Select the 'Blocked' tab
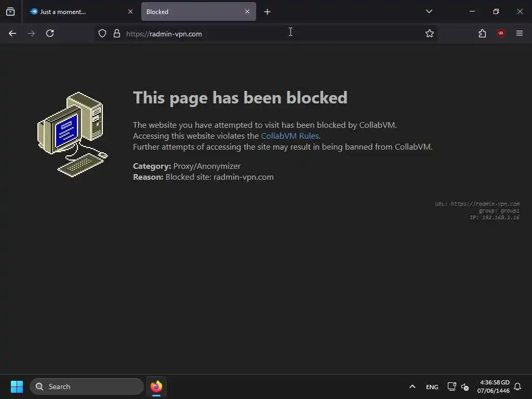 (198, 11)
